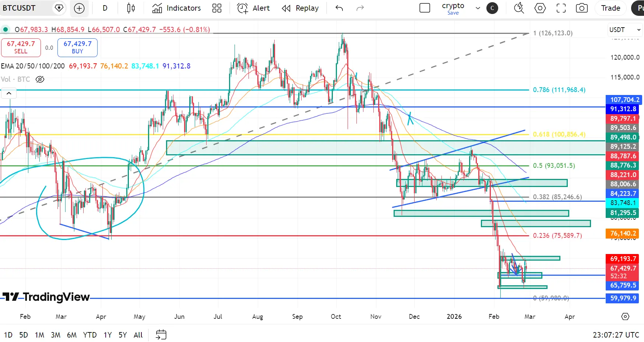This screenshot has width=644, height=342.
Task: Click the 67,429.7 SELL button
Action: [21, 47]
